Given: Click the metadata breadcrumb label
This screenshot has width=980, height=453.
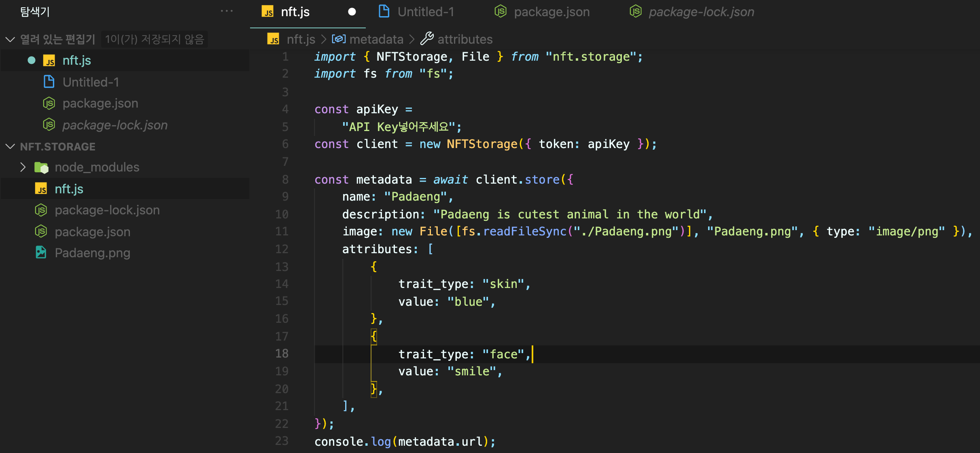Looking at the screenshot, I should point(376,39).
